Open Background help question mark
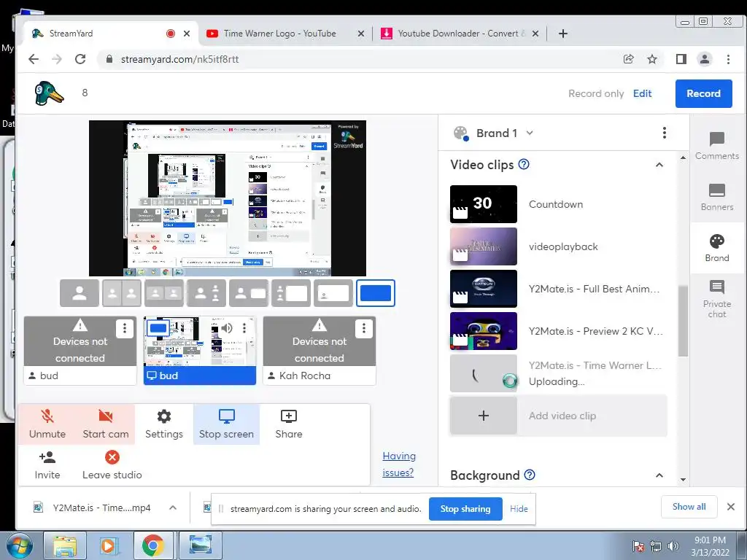 coord(530,475)
